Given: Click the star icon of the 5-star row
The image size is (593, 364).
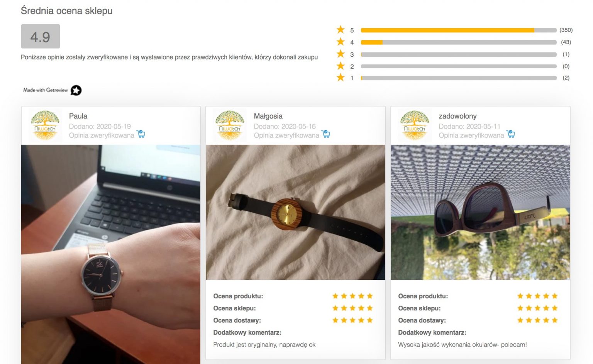Looking at the screenshot, I should pos(341,30).
